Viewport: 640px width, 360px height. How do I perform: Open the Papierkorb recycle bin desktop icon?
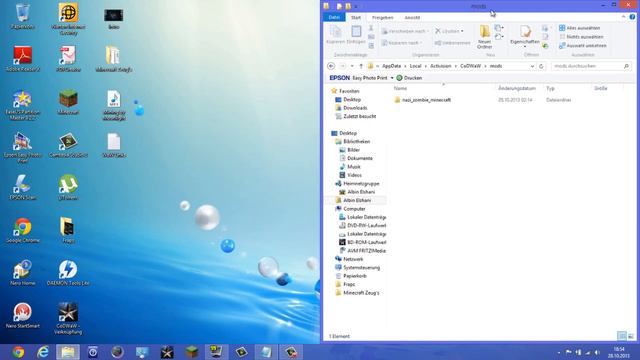pos(22,16)
